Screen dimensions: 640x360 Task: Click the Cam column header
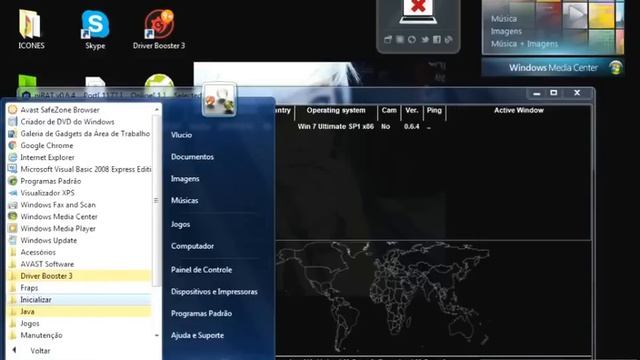point(389,110)
